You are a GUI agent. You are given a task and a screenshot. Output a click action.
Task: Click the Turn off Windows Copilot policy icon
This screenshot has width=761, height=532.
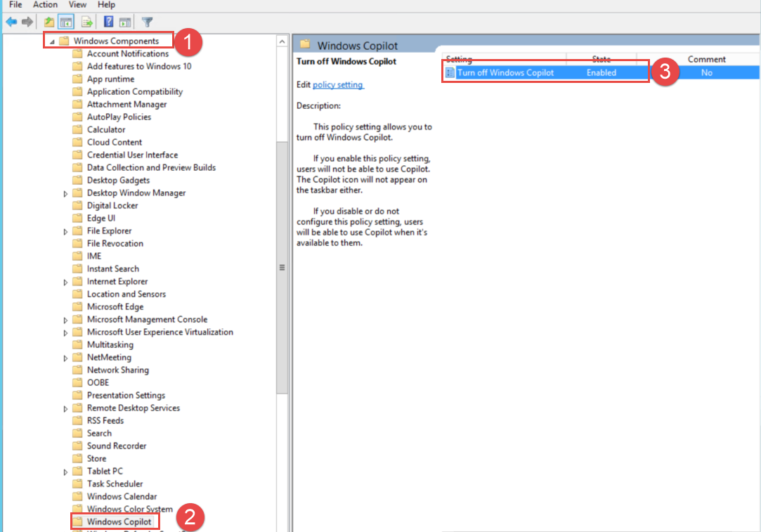point(450,73)
